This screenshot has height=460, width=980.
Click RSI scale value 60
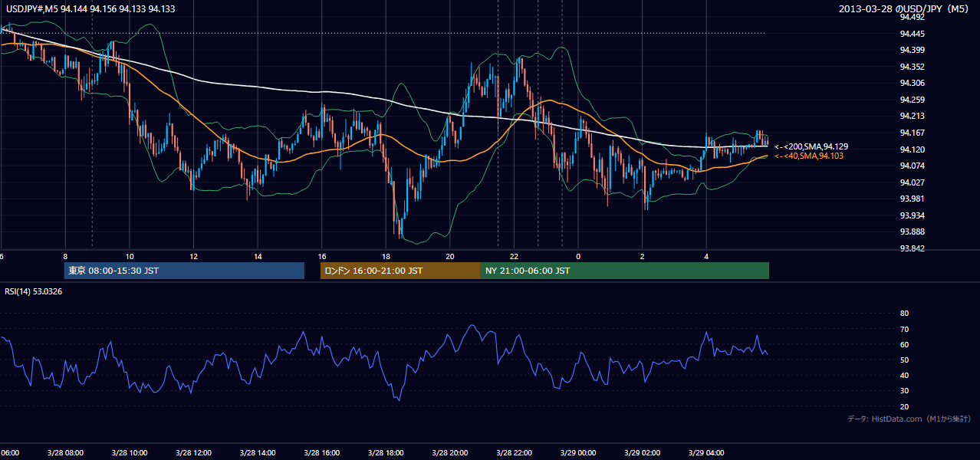pos(904,344)
